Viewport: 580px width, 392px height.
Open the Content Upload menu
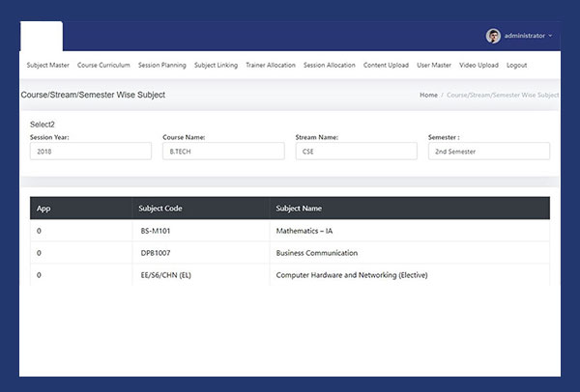tap(386, 65)
